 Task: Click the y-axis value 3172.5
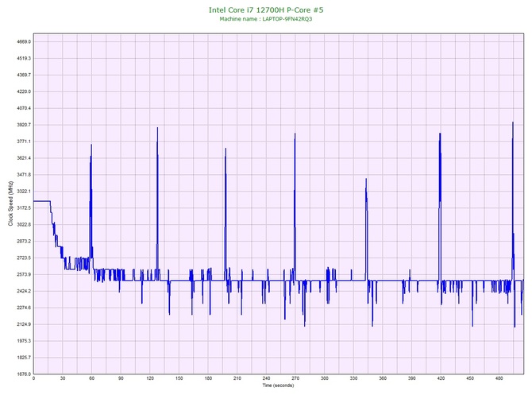(x=24, y=208)
